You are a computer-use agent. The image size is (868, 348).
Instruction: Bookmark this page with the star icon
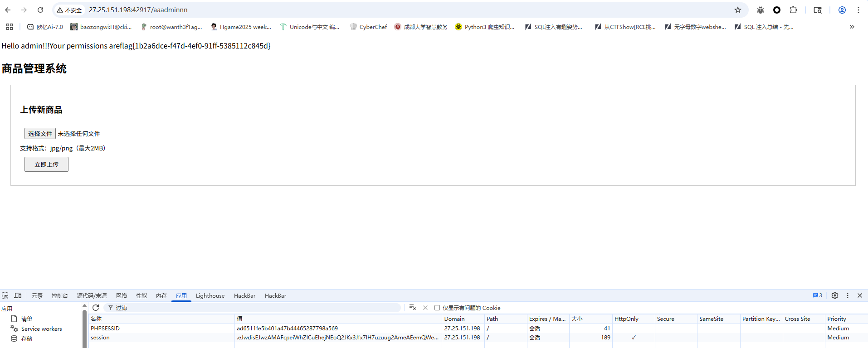(x=738, y=10)
